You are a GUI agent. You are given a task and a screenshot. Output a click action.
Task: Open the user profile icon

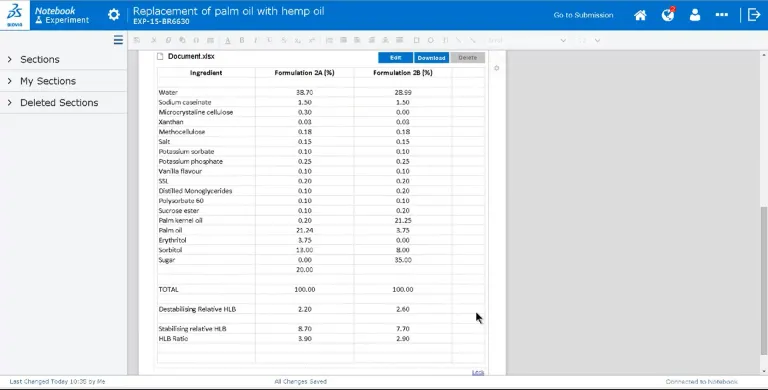pyautogui.click(x=695, y=15)
